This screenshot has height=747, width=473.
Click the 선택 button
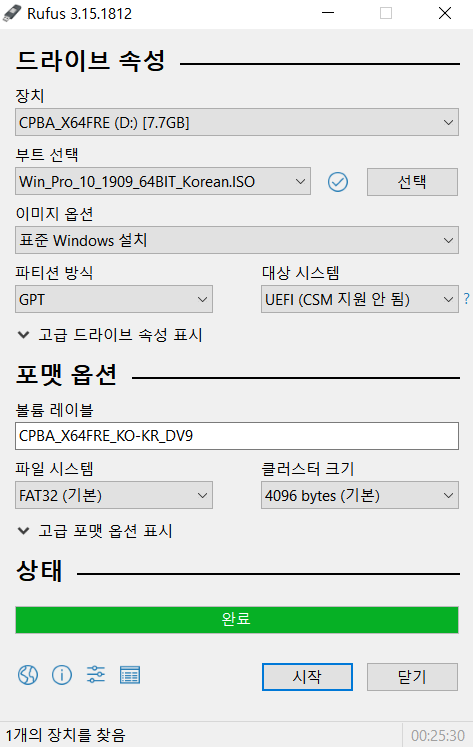412,182
